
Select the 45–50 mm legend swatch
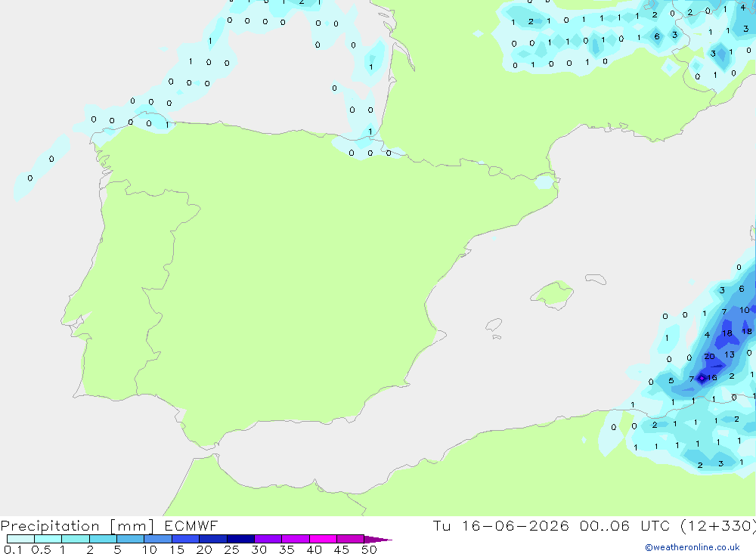click(350, 539)
